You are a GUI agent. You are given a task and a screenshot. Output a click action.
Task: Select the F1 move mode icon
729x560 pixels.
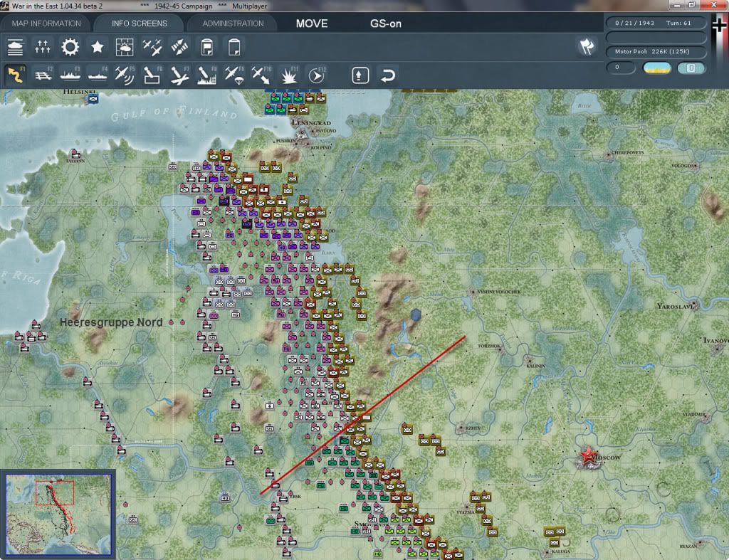point(16,75)
